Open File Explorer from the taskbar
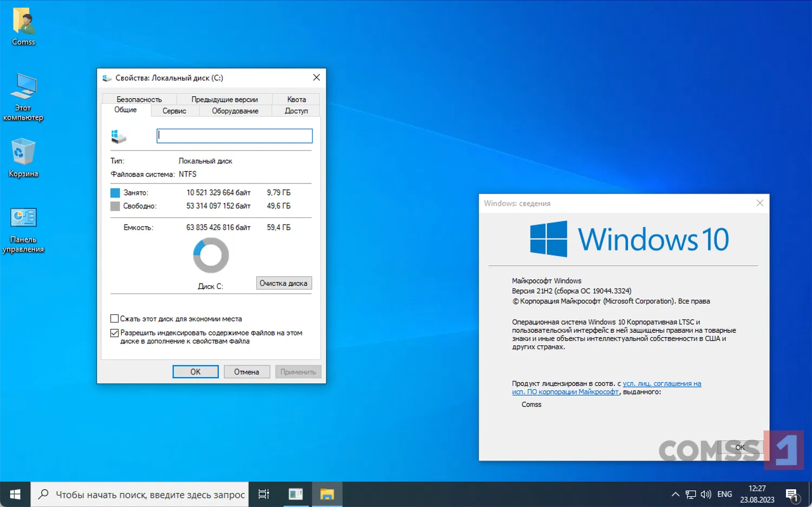 (327, 494)
